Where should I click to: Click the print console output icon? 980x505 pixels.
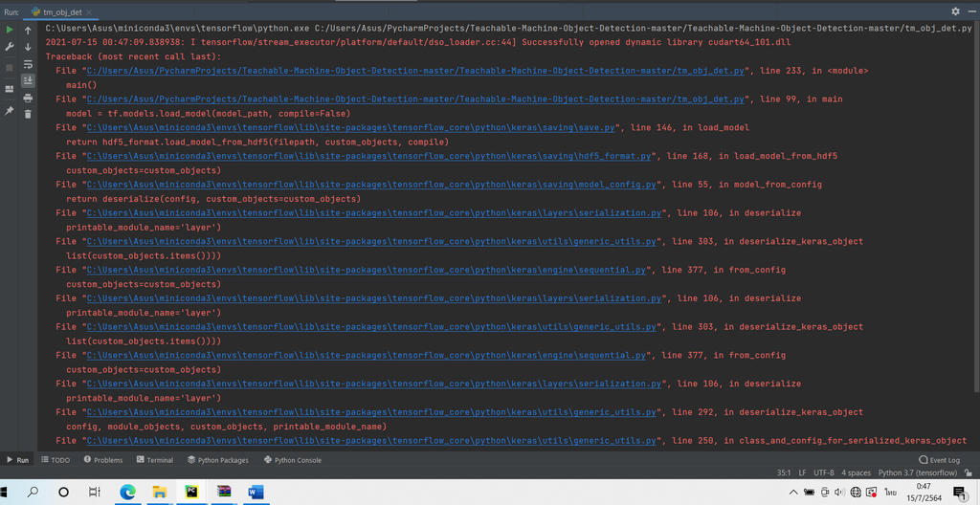(x=28, y=98)
